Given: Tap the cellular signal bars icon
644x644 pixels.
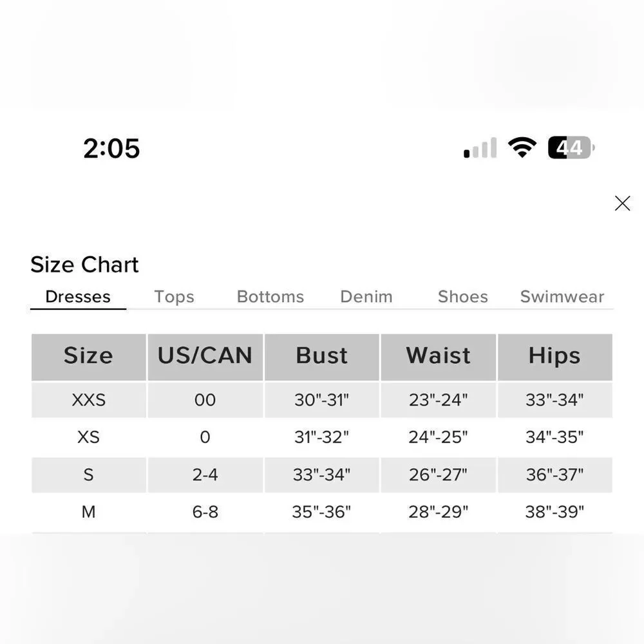Looking at the screenshot, I should tap(480, 148).
